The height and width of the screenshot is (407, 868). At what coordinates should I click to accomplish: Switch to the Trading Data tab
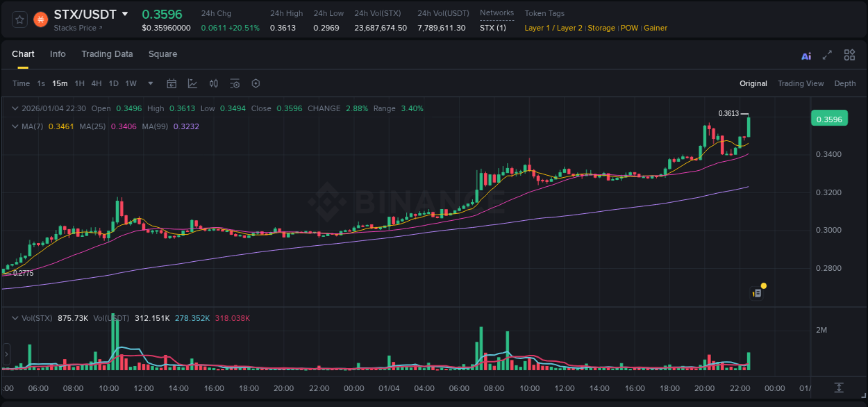coord(107,53)
